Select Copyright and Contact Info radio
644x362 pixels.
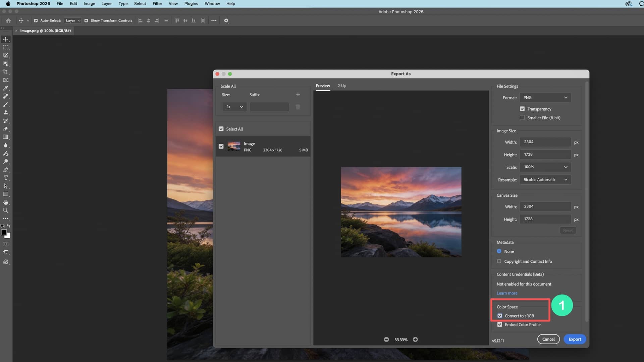[499, 261]
